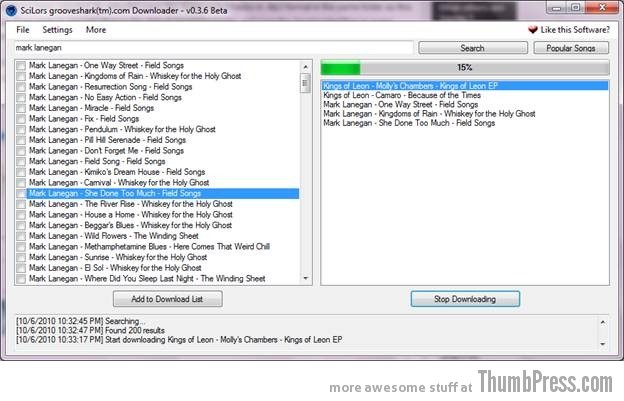Screen dimensions: 624x401
Task: Tick the No Easy Action checkbox
Action: tap(21, 98)
